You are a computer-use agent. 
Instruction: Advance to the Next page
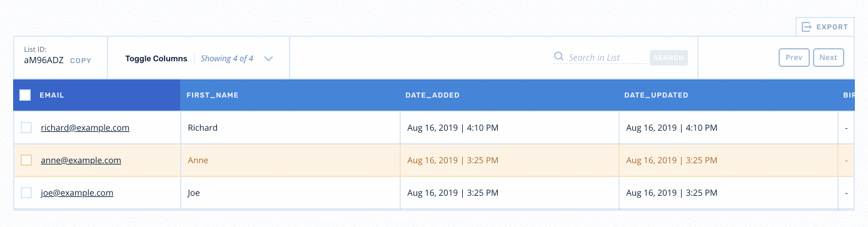point(828,58)
